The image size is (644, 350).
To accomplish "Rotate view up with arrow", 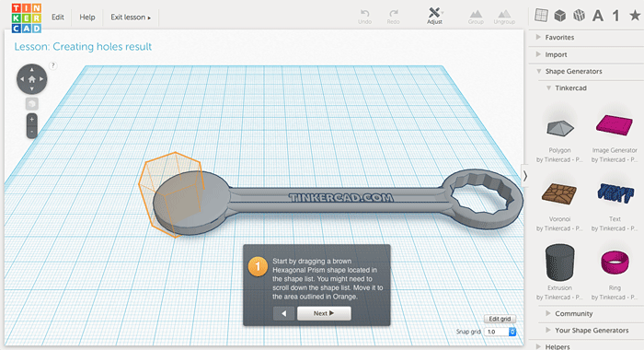I will click(x=31, y=70).
